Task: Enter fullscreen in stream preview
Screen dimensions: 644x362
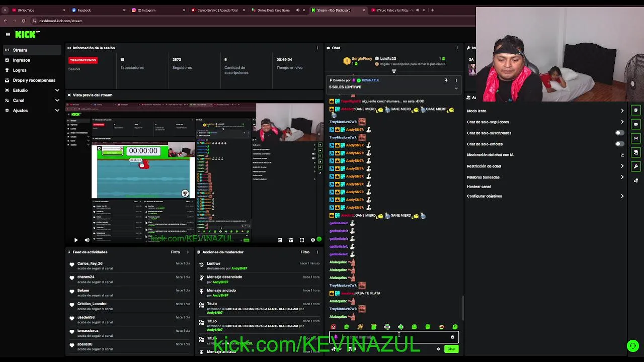Action: tap(302, 240)
